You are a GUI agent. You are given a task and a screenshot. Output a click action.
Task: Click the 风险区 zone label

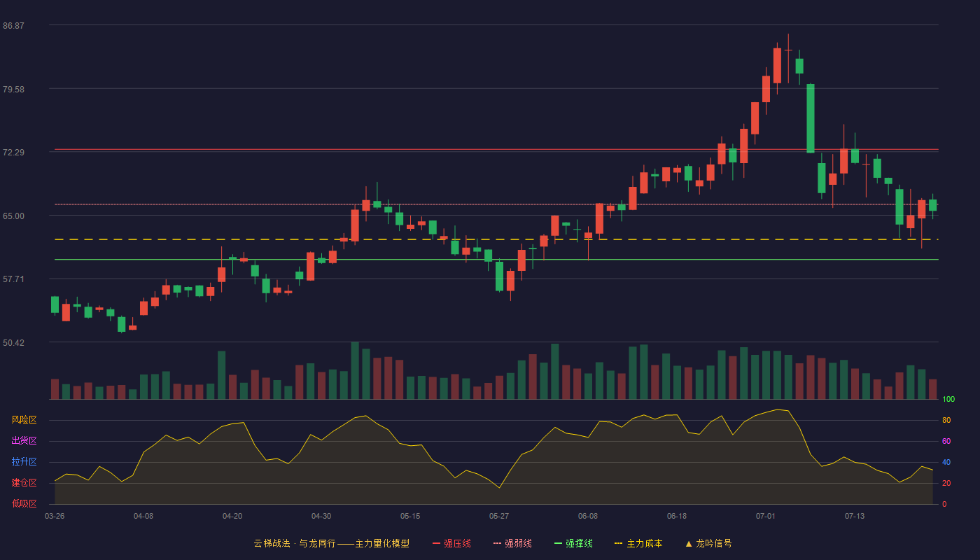(x=24, y=420)
